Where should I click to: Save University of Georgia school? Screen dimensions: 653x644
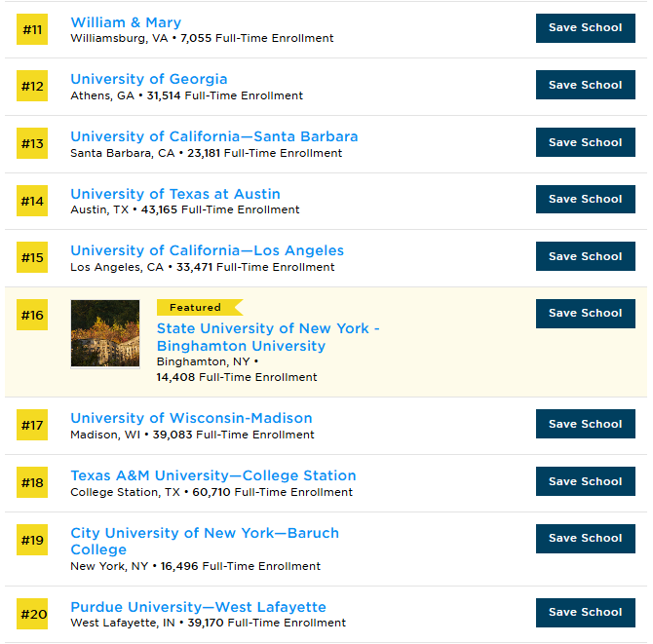click(x=585, y=85)
